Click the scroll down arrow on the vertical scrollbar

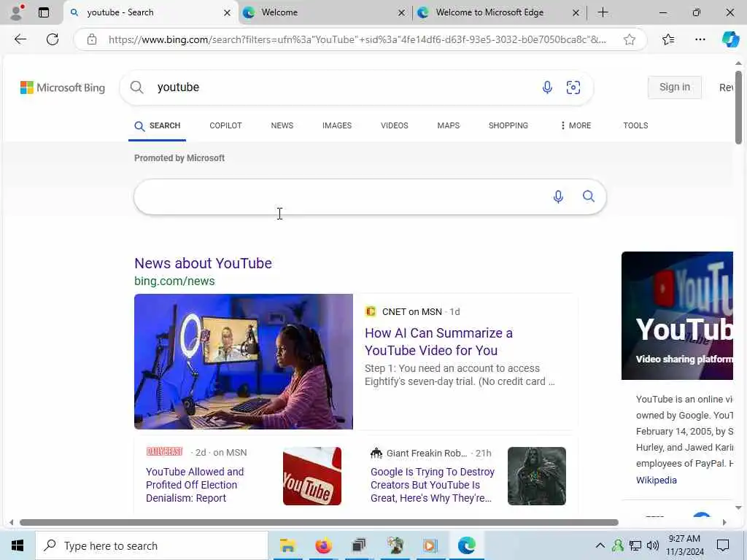point(738,508)
